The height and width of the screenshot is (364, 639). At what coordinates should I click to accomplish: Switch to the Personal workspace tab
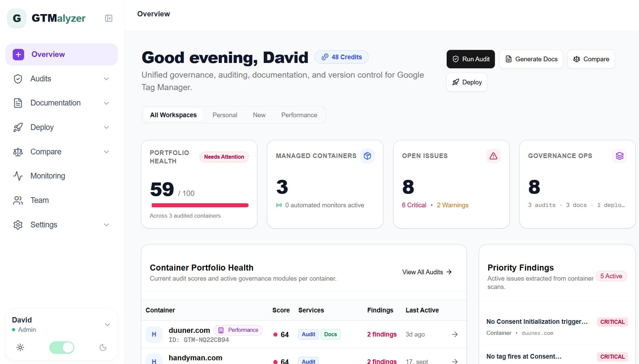pyautogui.click(x=225, y=115)
